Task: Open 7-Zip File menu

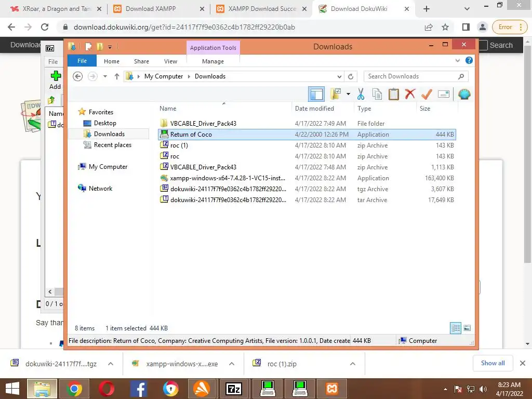Action: [53, 61]
